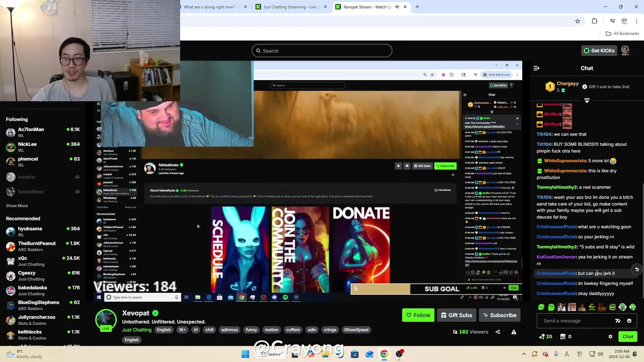Click the Chrome profile avatar in toolbar

pos(624,21)
